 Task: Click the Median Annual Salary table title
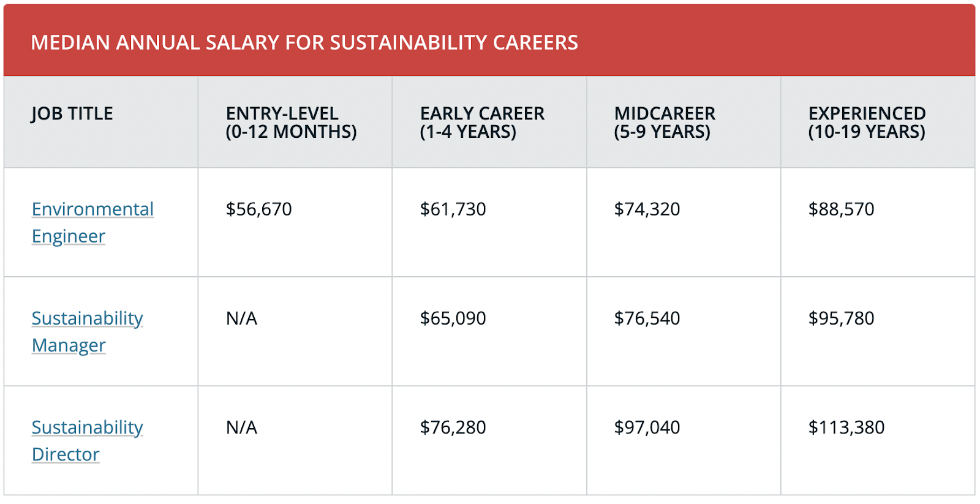coord(304,43)
